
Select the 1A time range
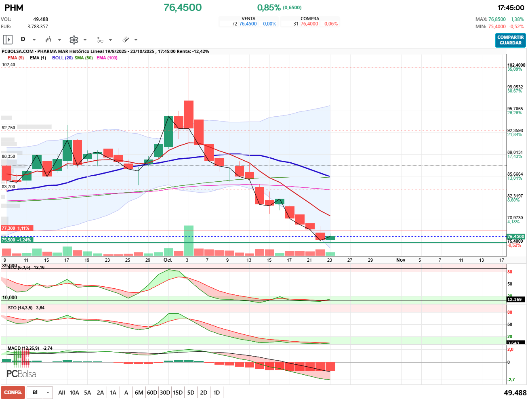pyautogui.click(x=113, y=393)
